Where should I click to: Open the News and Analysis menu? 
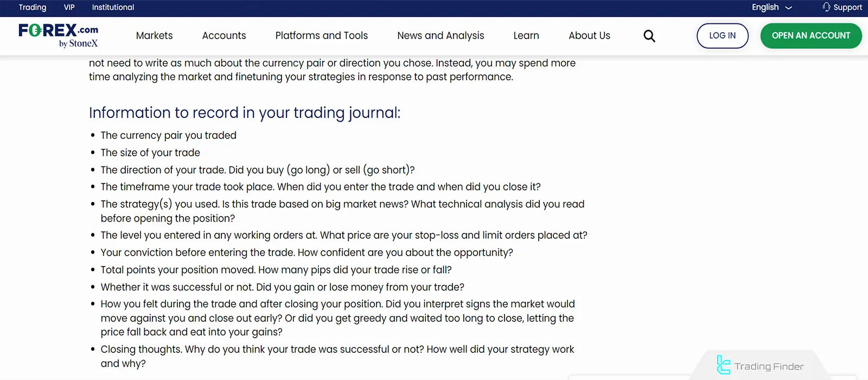coord(440,35)
